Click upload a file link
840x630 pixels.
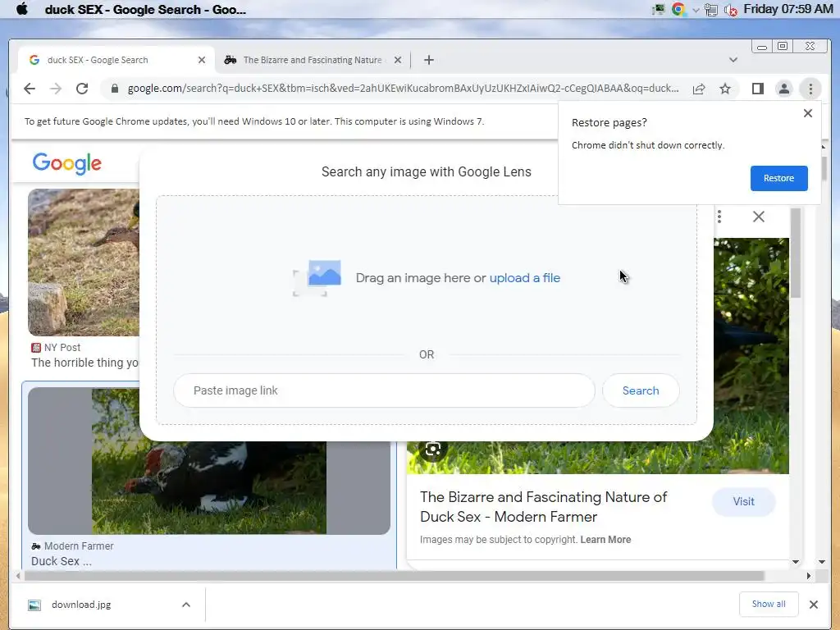coord(524,278)
